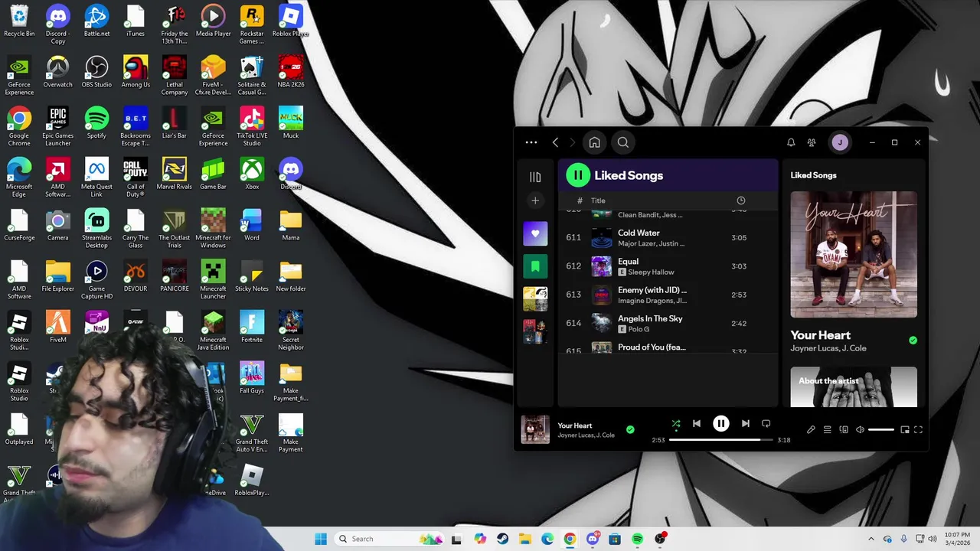Toggle the liked check in player bar

630,430
